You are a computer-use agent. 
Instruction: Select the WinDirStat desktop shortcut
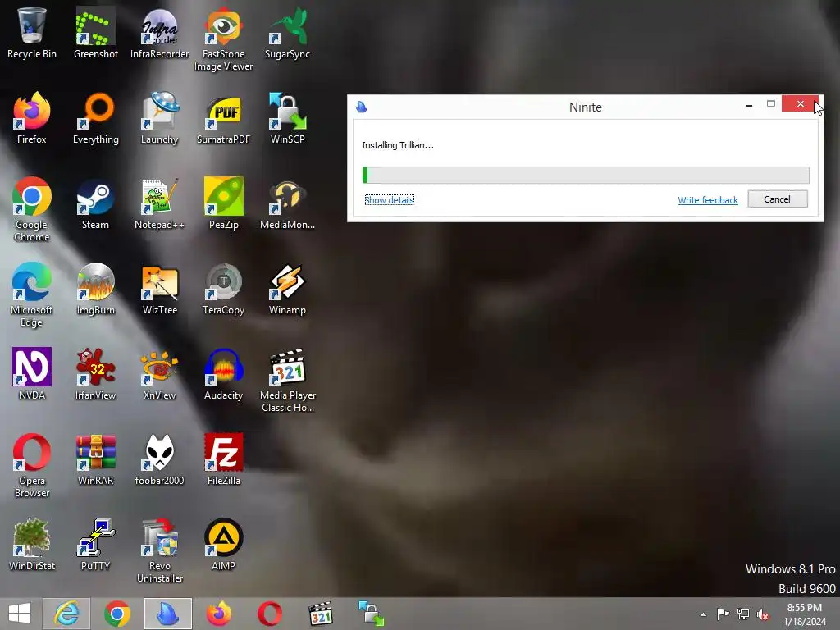tap(32, 545)
